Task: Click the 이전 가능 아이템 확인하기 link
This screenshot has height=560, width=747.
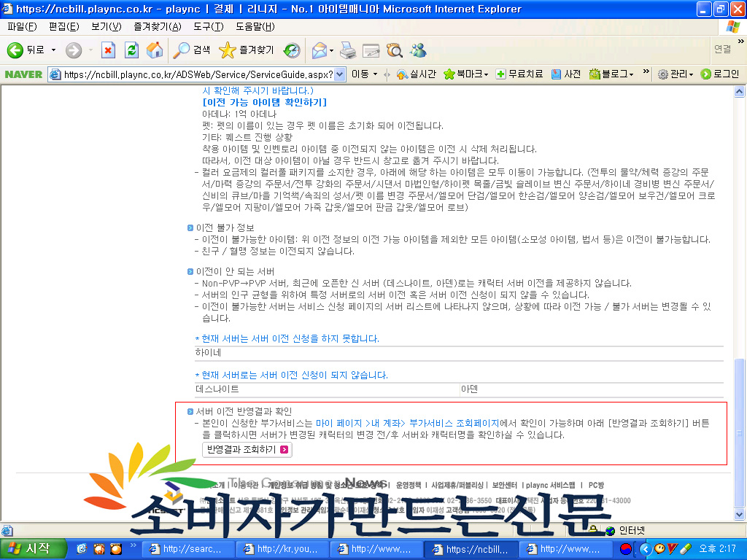Action: (x=264, y=102)
